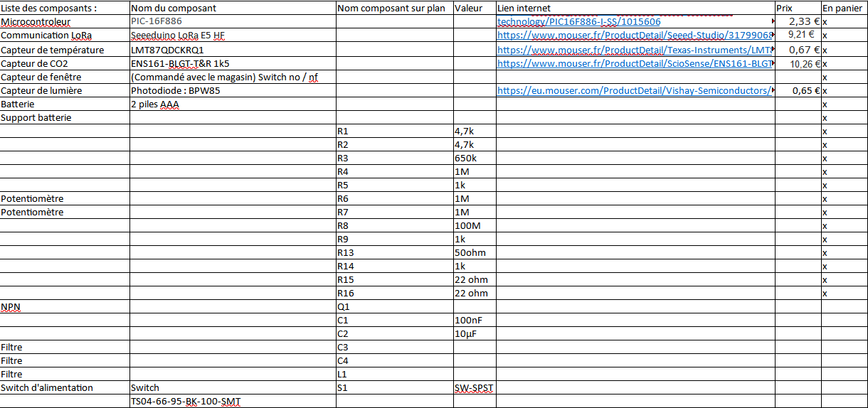Select the 'SW-SPST' value cell

(475, 387)
